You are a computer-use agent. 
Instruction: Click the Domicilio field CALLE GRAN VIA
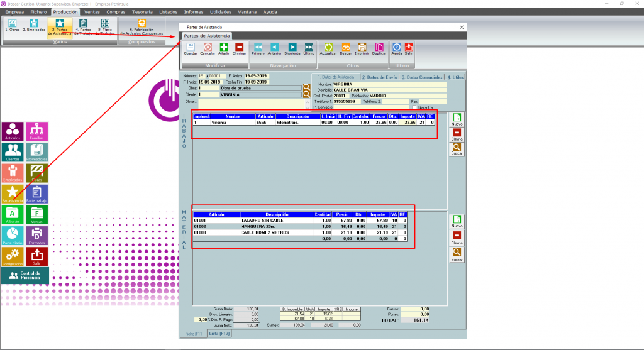(x=389, y=90)
